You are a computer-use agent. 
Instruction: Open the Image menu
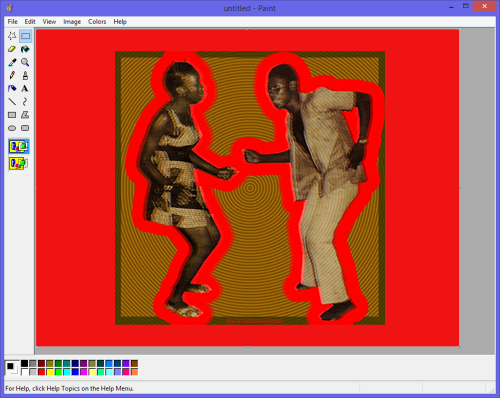click(72, 22)
